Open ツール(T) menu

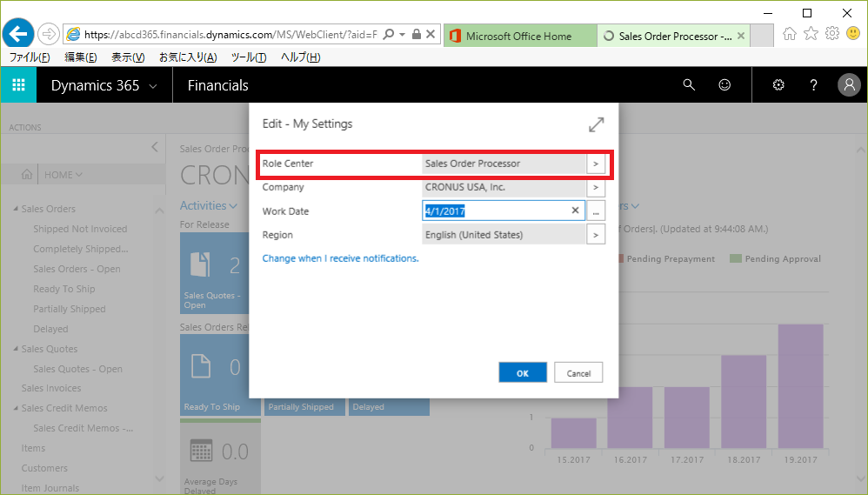[249, 57]
